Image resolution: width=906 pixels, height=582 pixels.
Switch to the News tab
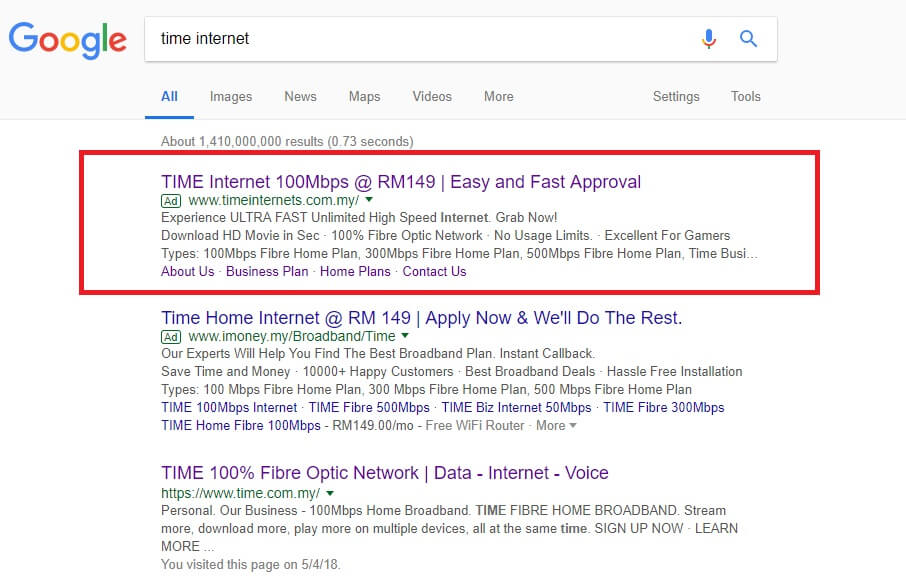click(x=300, y=97)
